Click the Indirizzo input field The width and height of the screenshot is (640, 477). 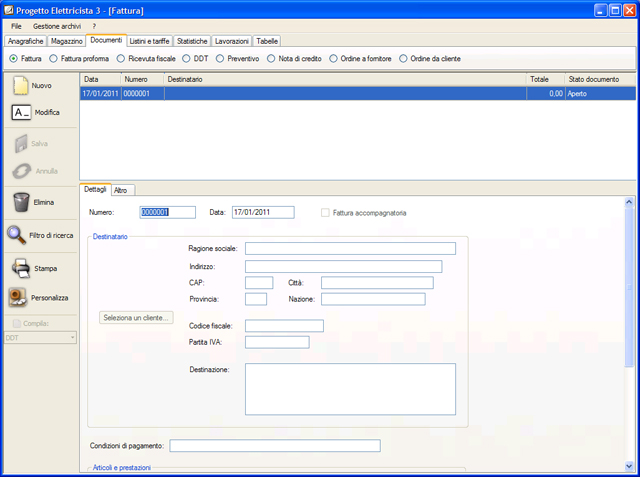click(x=343, y=266)
